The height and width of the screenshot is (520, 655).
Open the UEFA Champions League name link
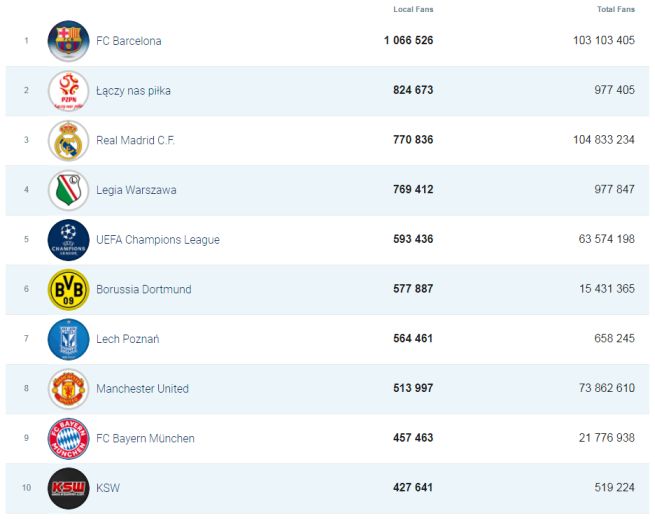click(157, 240)
